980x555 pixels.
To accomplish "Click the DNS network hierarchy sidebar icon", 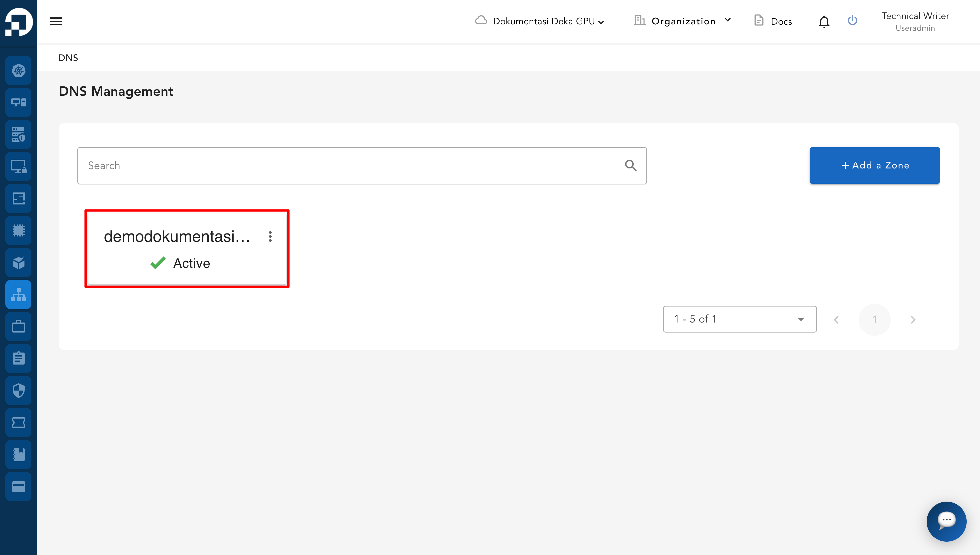I will (x=18, y=295).
